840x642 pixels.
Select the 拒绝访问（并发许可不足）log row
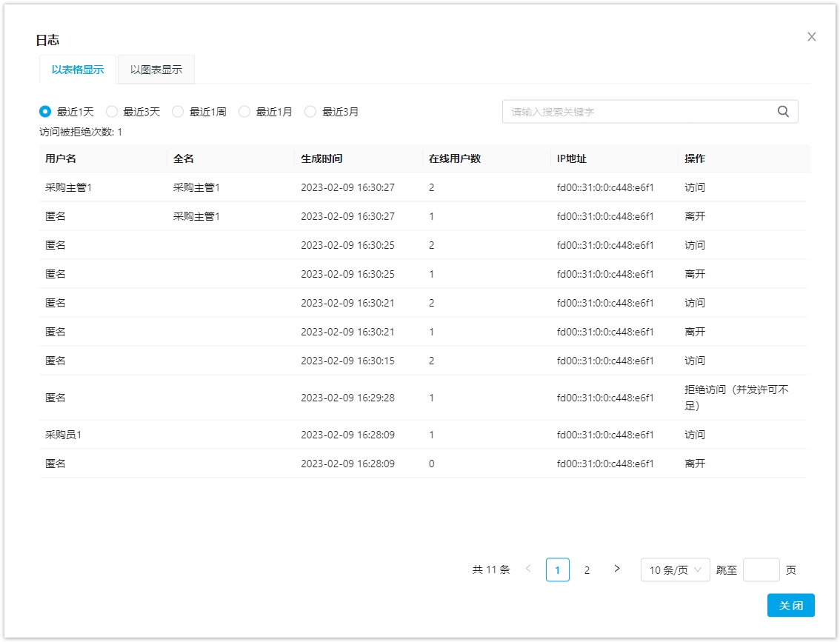click(x=424, y=398)
